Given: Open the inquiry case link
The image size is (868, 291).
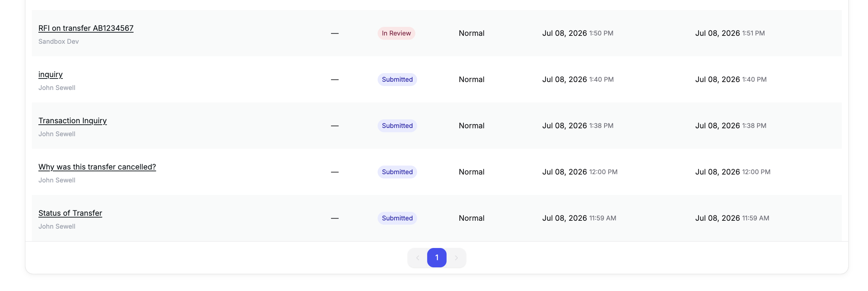Looking at the screenshot, I should [51, 75].
